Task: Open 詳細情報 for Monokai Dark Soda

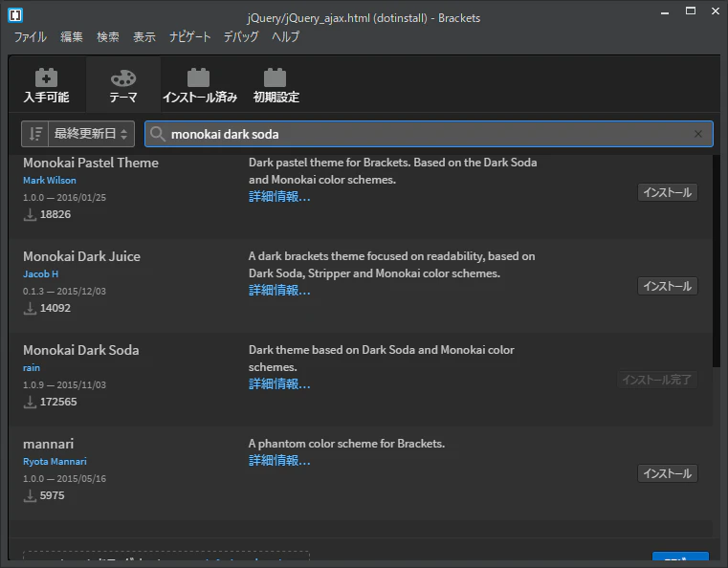Action: click(279, 384)
